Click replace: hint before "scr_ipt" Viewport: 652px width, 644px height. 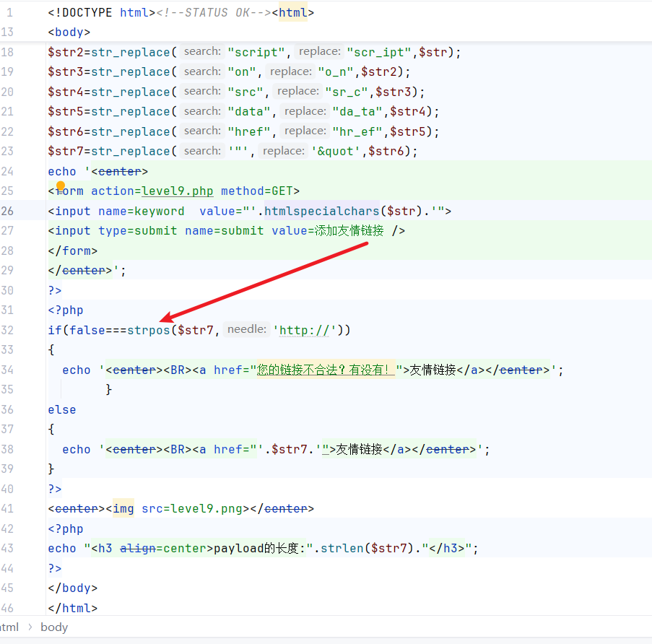318,52
